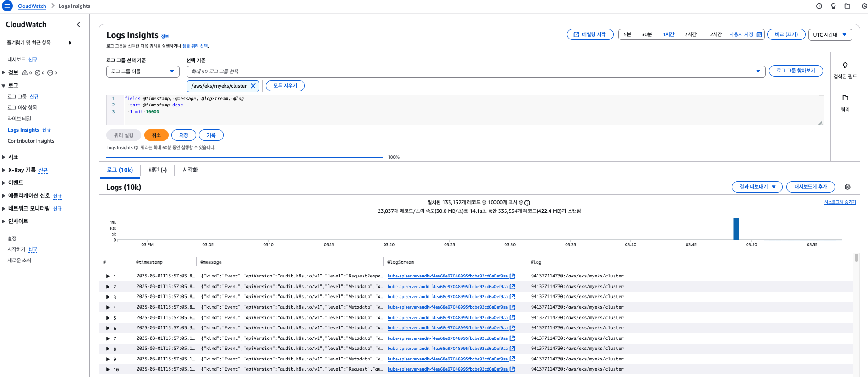Click the insufficient data alarm icon
Viewport: 868px width, 377px height.
[x=50, y=72]
